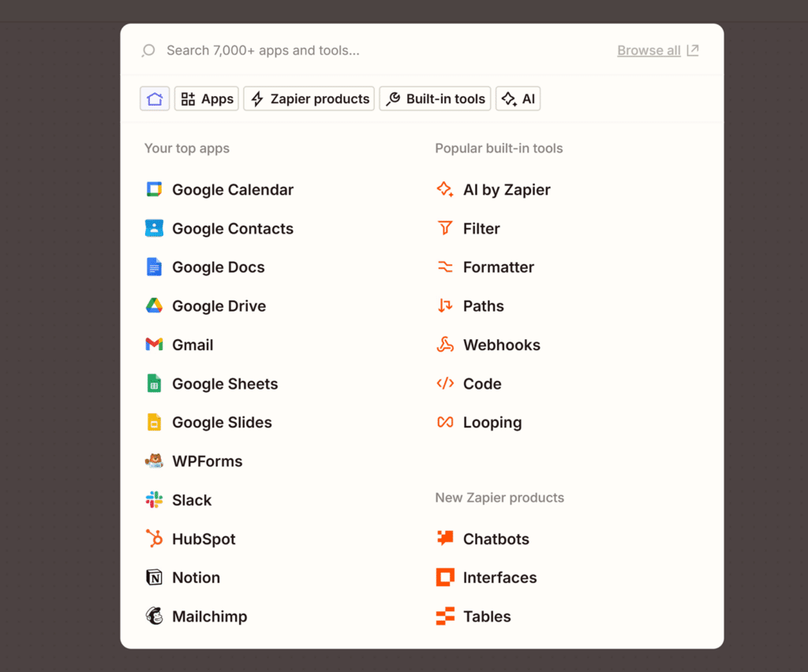The height and width of the screenshot is (672, 808).
Task: Click the Mailchimp monkey icon
Action: click(154, 616)
